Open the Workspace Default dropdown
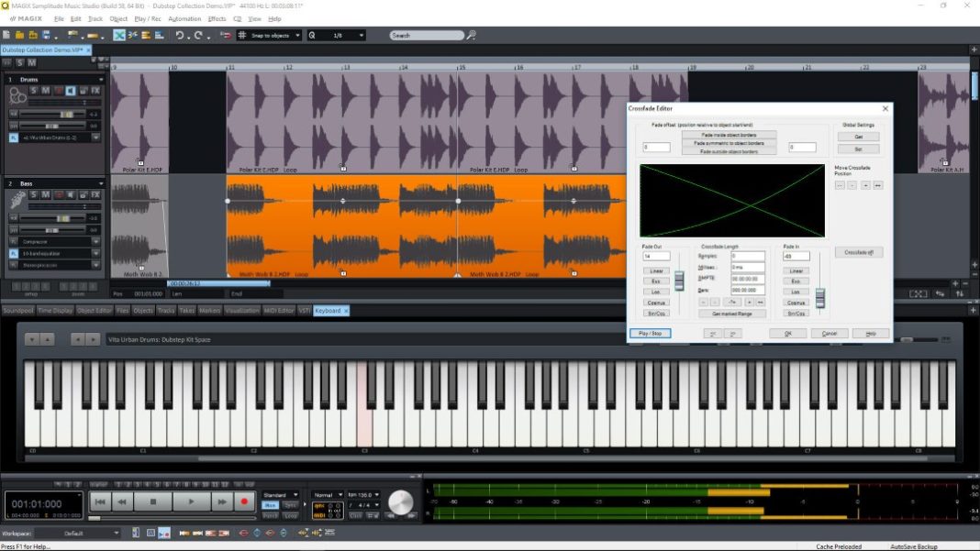Image resolution: width=980 pixels, height=551 pixels. pyautogui.click(x=117, y=533)
